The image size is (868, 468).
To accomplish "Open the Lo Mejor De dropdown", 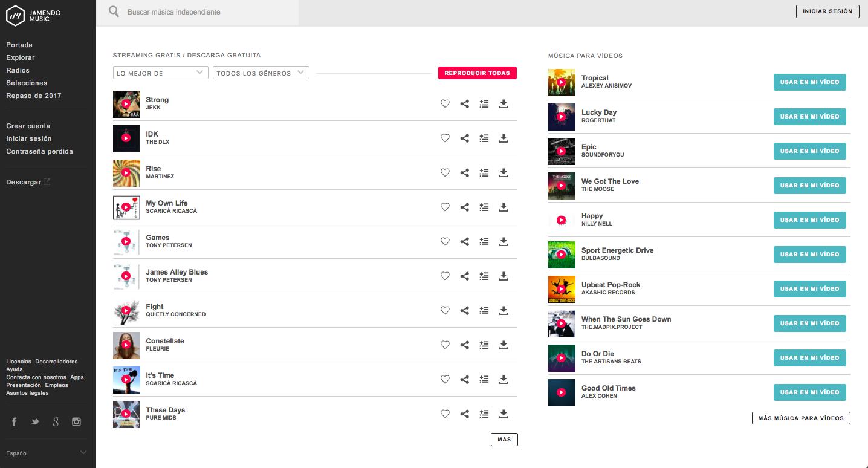I will 161,73.
